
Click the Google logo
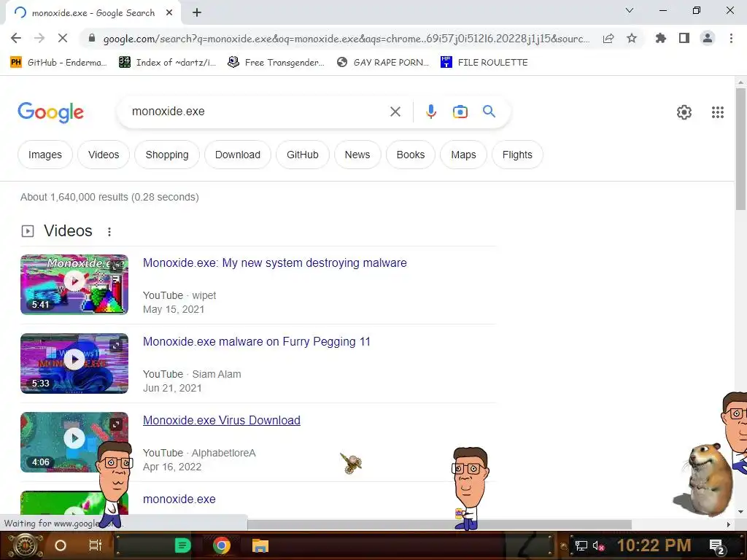coord(50,112)
